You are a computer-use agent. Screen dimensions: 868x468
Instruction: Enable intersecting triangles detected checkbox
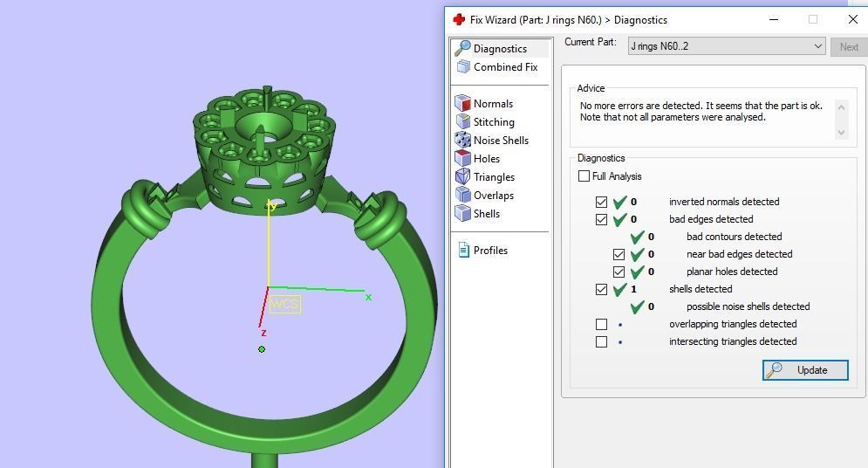[601, 341]
